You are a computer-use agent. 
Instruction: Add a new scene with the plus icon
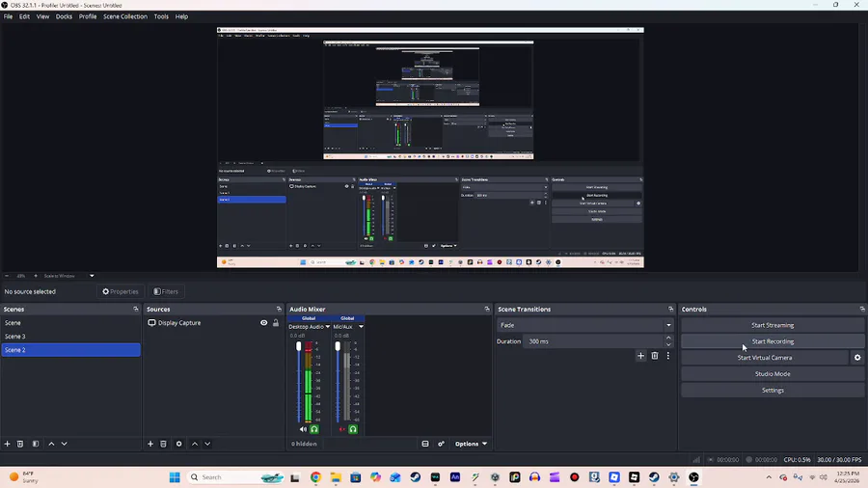click(7, 444)
